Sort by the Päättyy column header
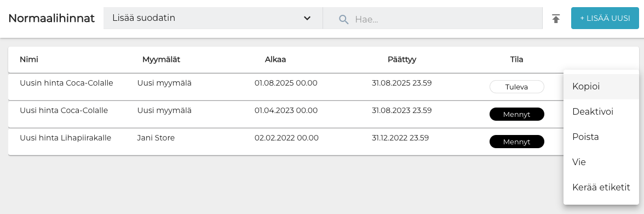 coord(402,59)
